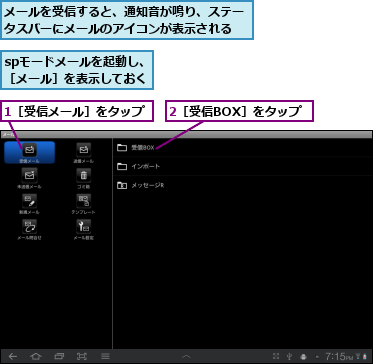Open the 未送信メール (unsent mail) icon

(29, 178)
